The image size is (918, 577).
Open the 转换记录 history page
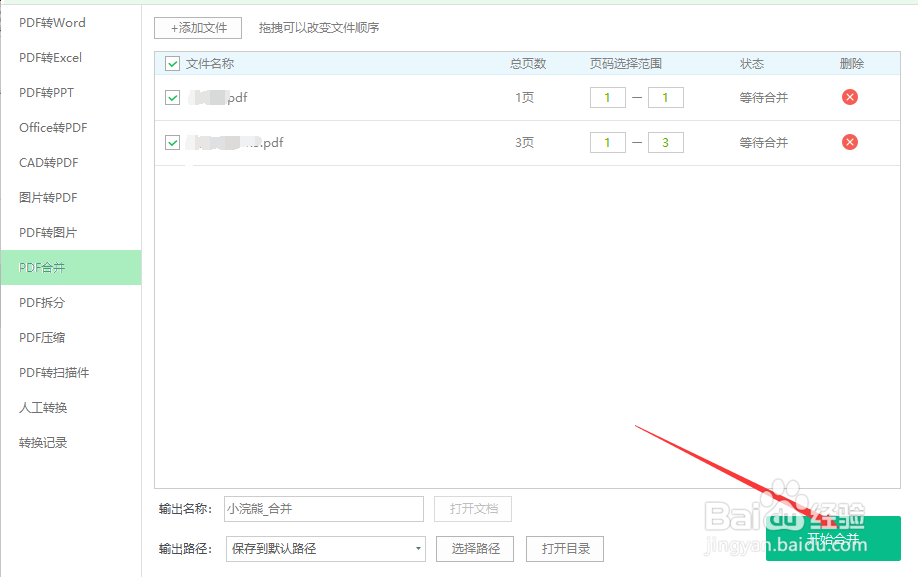40,442
